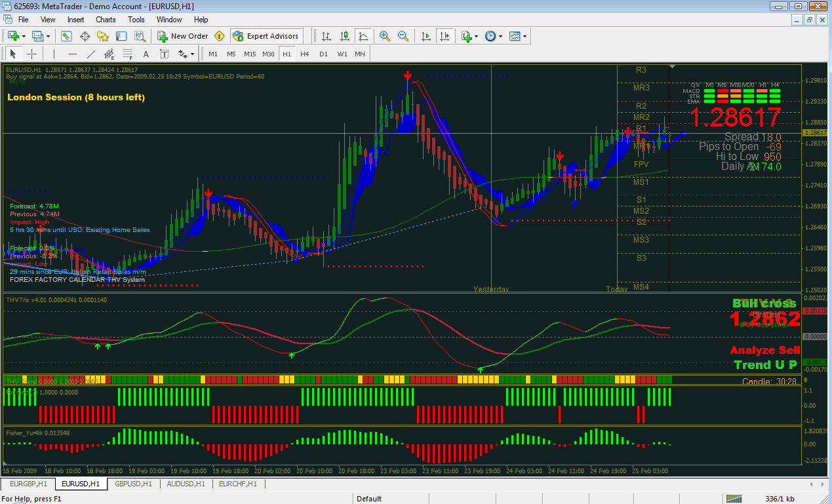This screenshot has width=832, height=504.
Task: Click the Zoom In magnifier icon
Action: coord(385,36)
